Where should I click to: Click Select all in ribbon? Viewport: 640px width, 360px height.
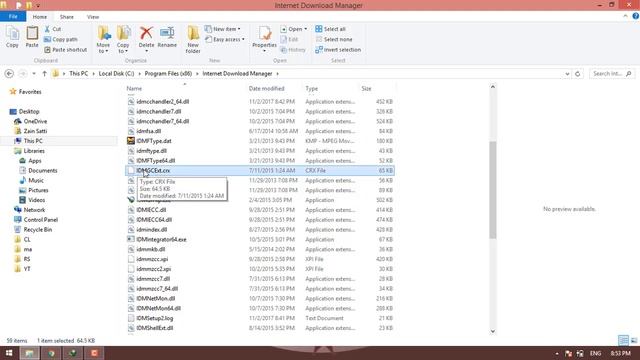click(331, 29)
